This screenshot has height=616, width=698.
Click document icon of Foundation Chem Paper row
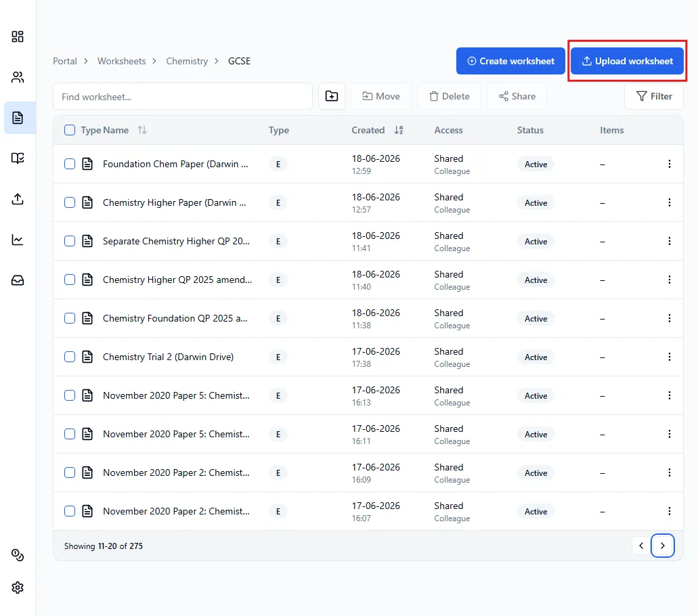pyautogui.click(x=87, y=164)
